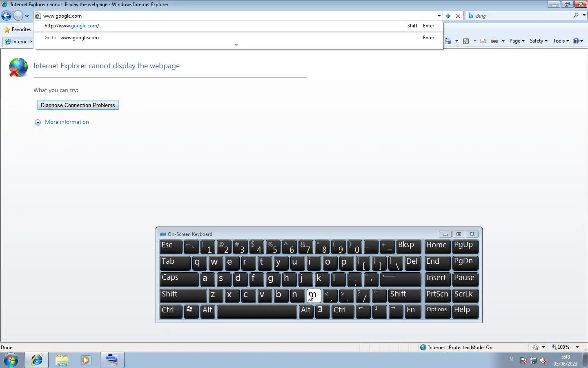This screenshot has width=588, height=368.
Task: Open the Favorites star button
Action: (x=18, y=29)
